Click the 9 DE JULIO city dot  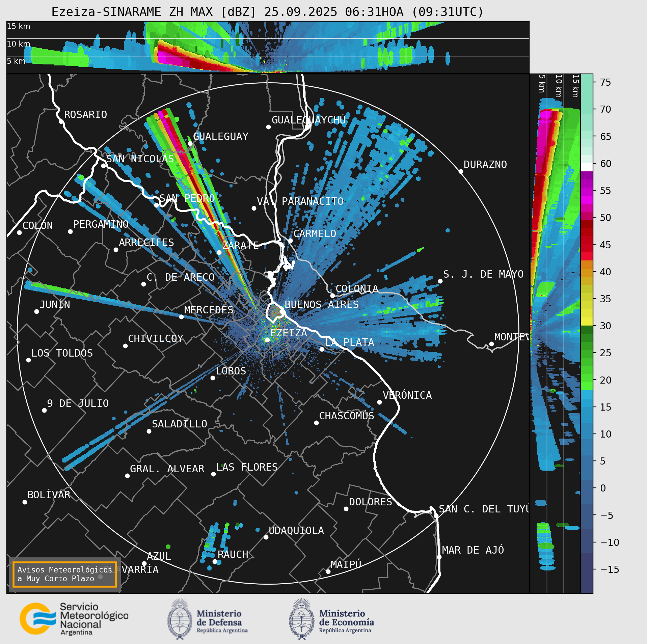[x=44, y=410]
